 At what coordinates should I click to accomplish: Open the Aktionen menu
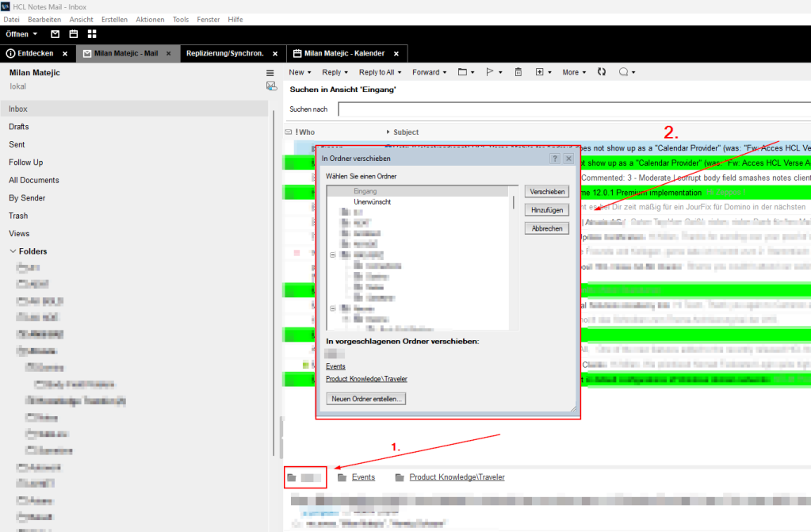[x=151, y=19]
